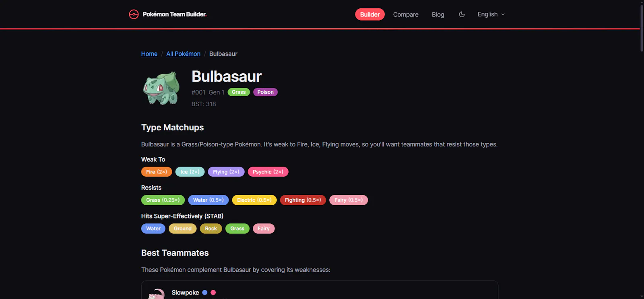
Task: Click the Resists label
Action: click(x=151, y=188)
